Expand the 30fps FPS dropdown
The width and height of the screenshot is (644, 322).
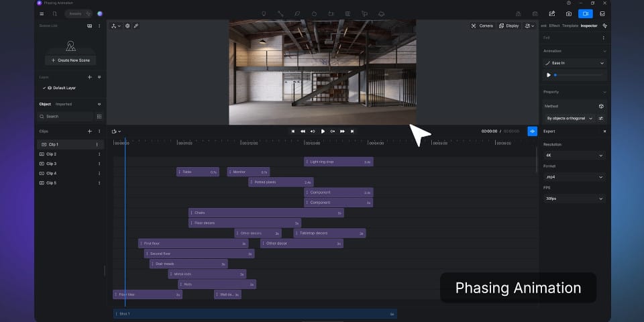point(574,199)
